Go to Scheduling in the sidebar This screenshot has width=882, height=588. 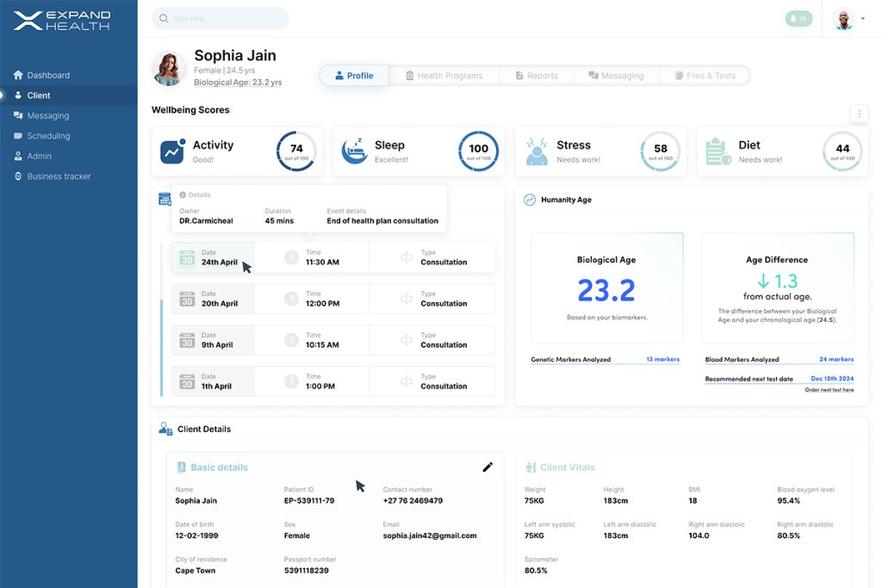[48, 136]
